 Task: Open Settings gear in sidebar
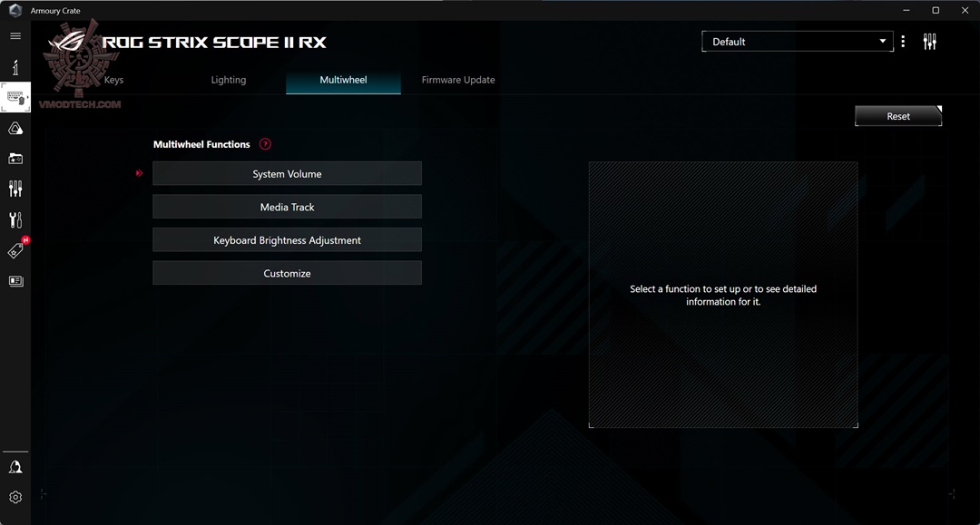(x=15, y=498)
